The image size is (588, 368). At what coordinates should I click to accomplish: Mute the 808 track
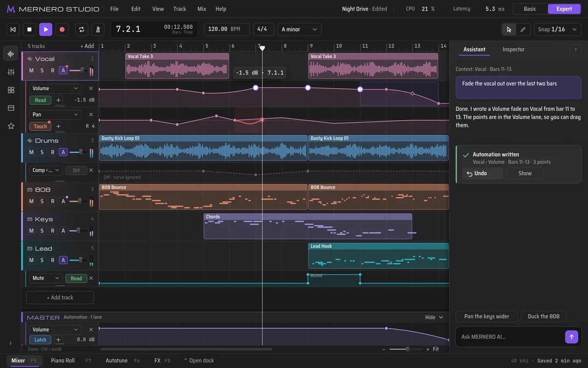(x=31, y=201)
